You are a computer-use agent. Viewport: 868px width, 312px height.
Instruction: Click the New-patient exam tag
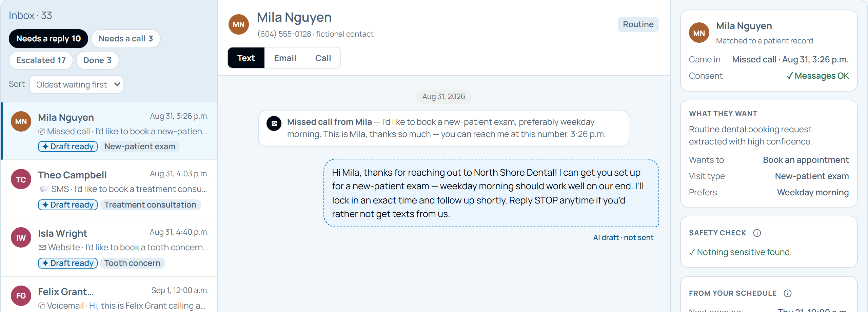[x=140, y=147]
